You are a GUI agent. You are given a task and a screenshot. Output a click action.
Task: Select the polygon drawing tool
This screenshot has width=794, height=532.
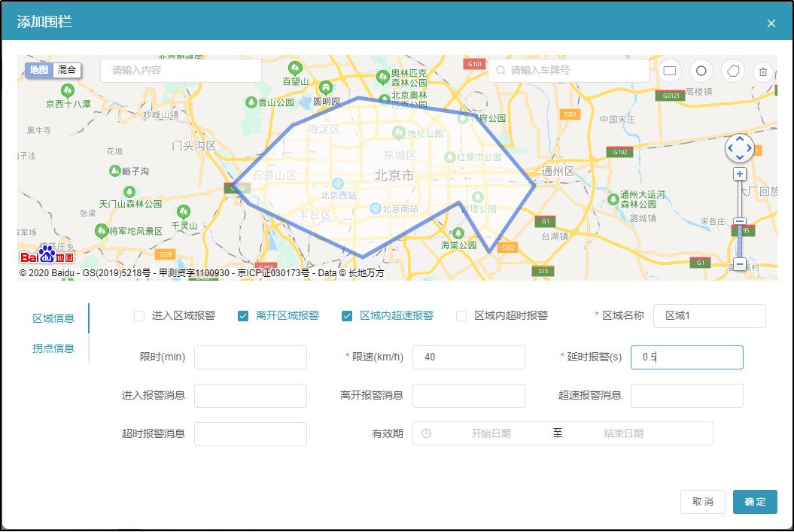tap(733, 71)
